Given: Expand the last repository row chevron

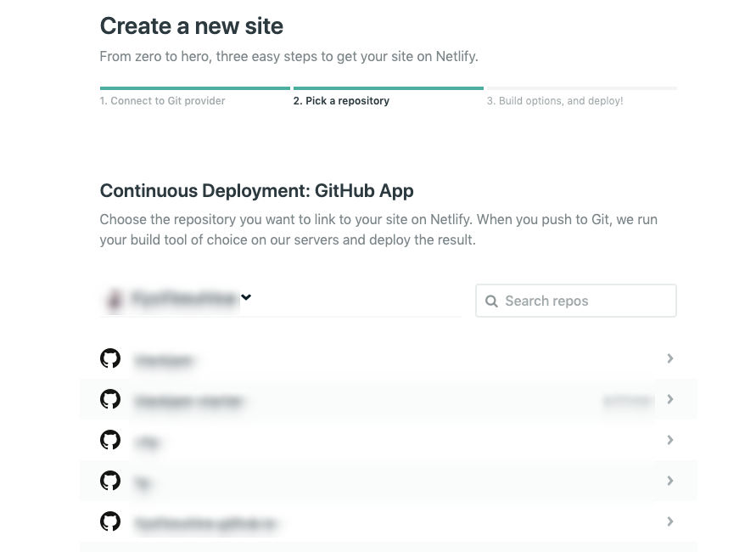Looking at the screenshot, I should 670,521.
